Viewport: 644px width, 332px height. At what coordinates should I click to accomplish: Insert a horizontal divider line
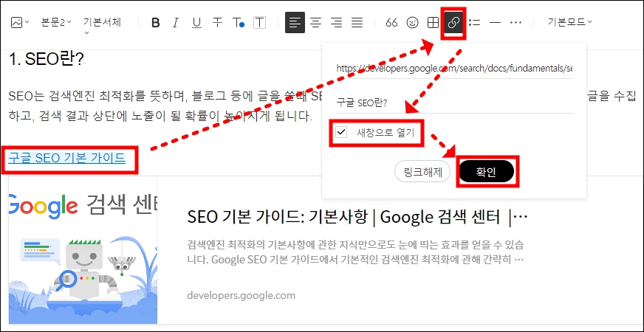pos(496,23)
